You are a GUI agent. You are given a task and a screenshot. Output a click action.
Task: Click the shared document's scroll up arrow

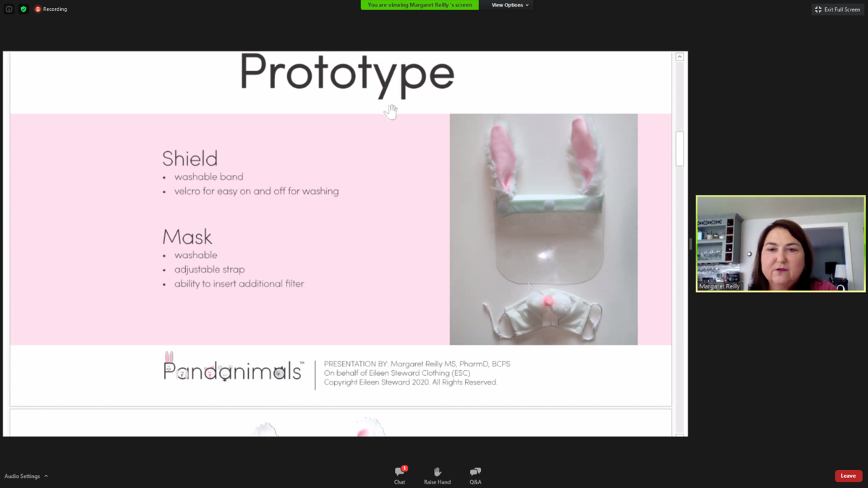pos(679,57)
